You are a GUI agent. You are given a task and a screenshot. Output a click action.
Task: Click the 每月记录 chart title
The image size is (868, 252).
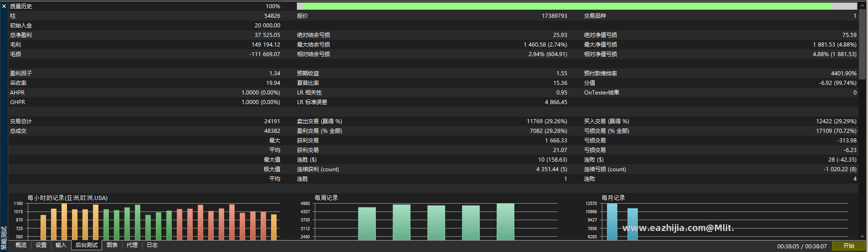coord(613,198)
